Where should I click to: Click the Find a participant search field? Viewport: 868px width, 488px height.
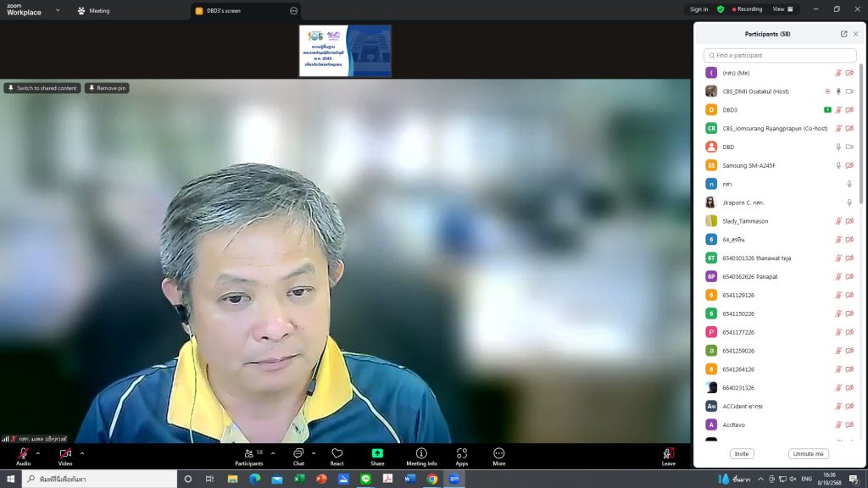(x=779, y=55)
